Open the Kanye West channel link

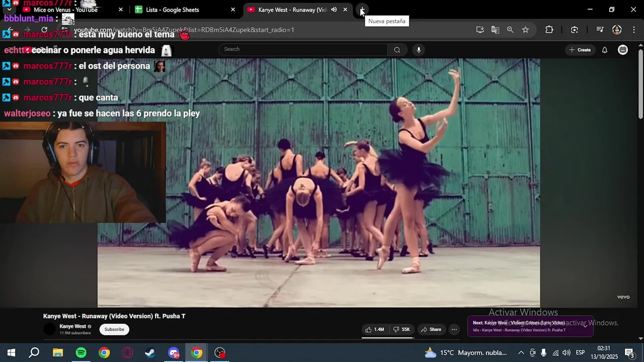pyautogui.click(x=72, y=326)
